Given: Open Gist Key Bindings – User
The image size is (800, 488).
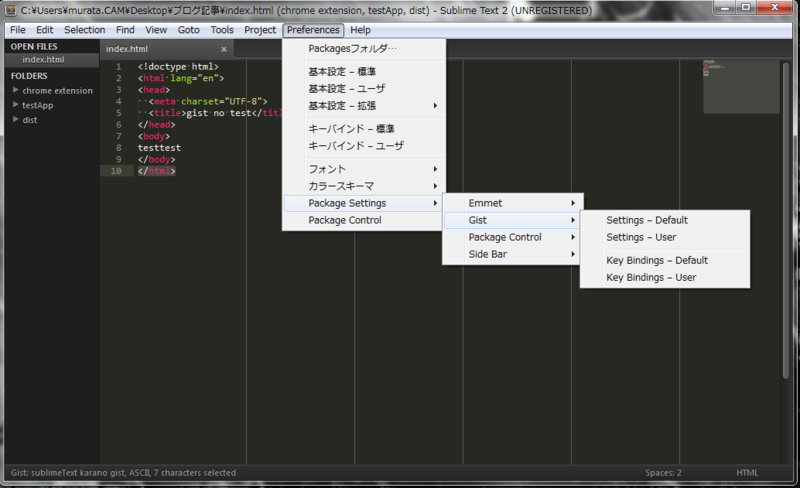Looking at the screenshot, I should pos(665,277).
